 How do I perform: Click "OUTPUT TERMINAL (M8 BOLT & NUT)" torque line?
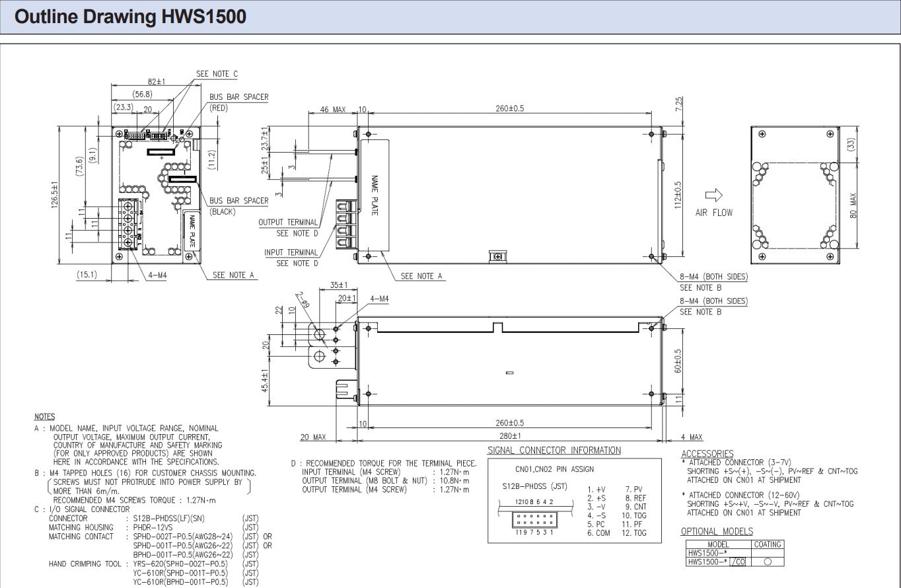[386, 480]
